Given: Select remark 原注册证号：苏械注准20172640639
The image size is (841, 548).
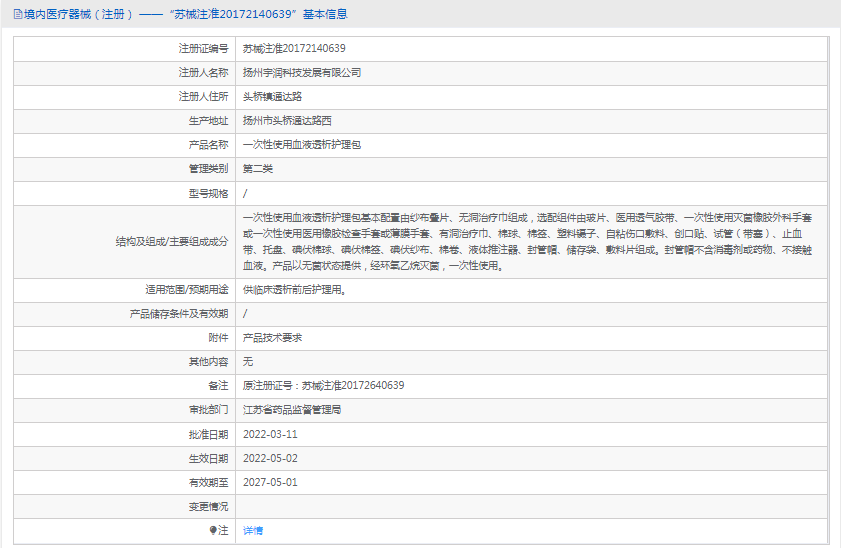Looking at the screenshot, I should [323, 386].
